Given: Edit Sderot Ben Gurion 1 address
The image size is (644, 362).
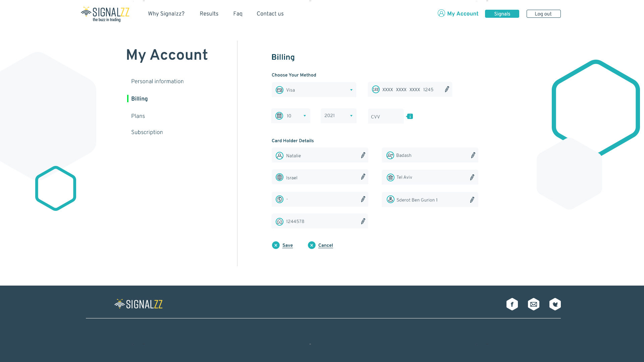Looking at the screenshot, I should coord(472,200).
